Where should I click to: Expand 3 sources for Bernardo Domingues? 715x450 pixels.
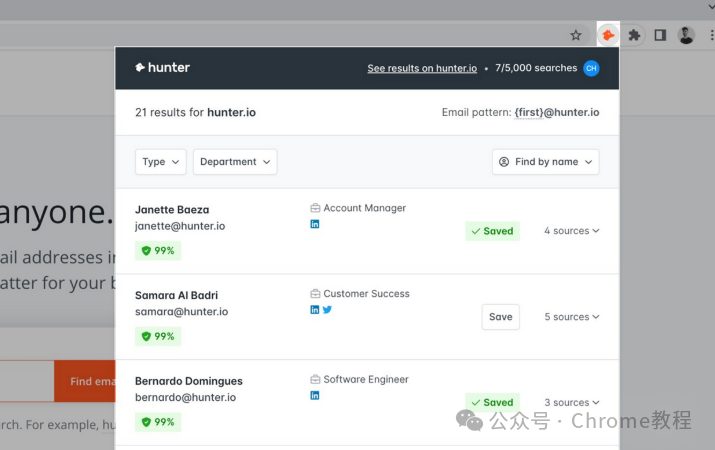click(x=571, y=403)
